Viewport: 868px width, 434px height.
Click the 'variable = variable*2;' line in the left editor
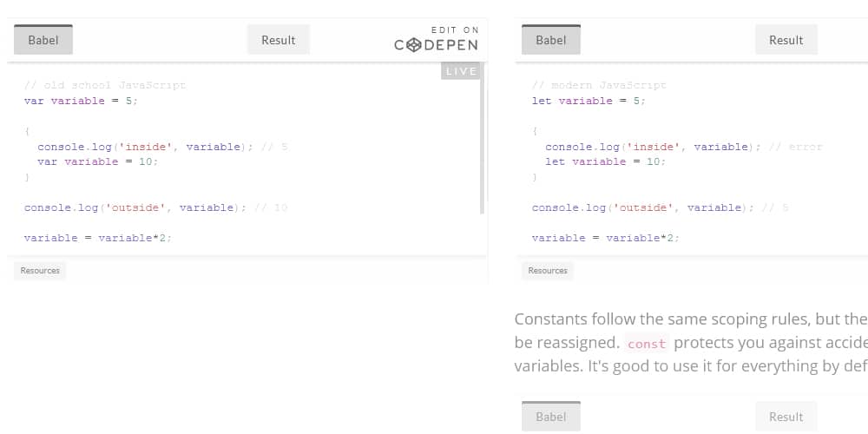(x=97, y=238)
